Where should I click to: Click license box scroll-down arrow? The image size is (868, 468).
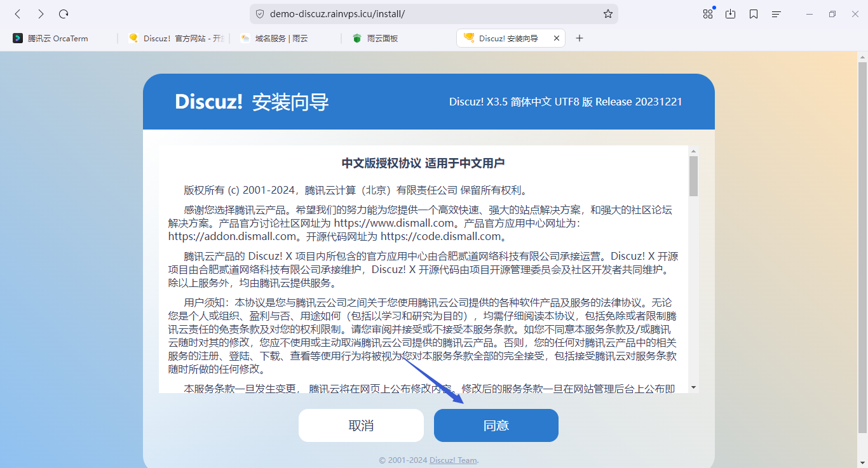[693, 387]
